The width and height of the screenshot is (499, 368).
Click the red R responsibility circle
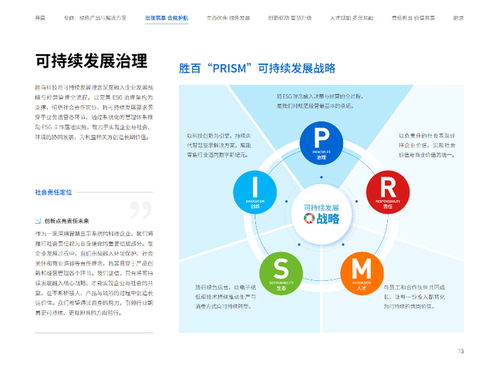388,192
